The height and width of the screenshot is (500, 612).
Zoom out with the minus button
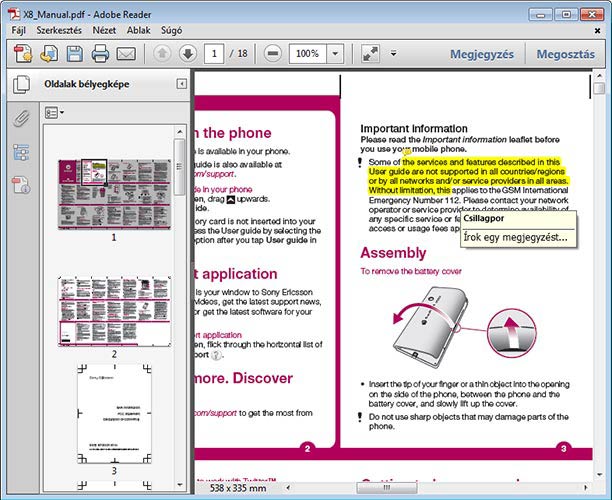(x=273, y=53)
